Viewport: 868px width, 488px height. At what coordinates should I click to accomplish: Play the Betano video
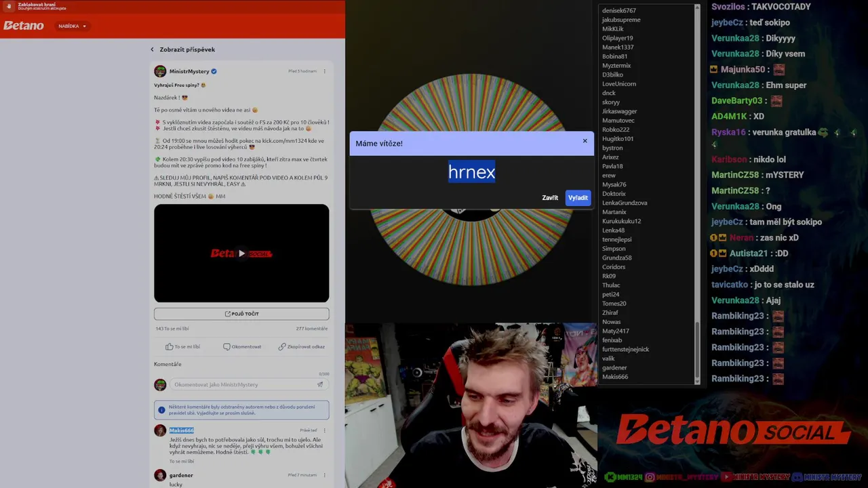[x=241, y=253]
